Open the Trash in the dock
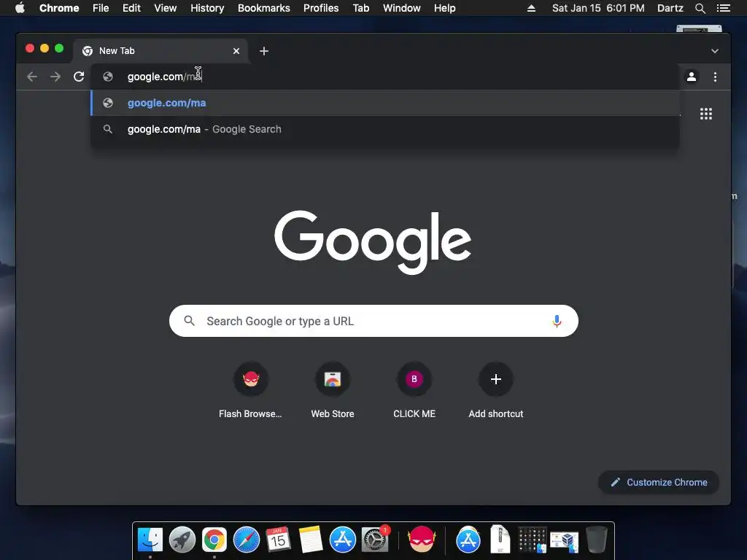 coord(597,540)
